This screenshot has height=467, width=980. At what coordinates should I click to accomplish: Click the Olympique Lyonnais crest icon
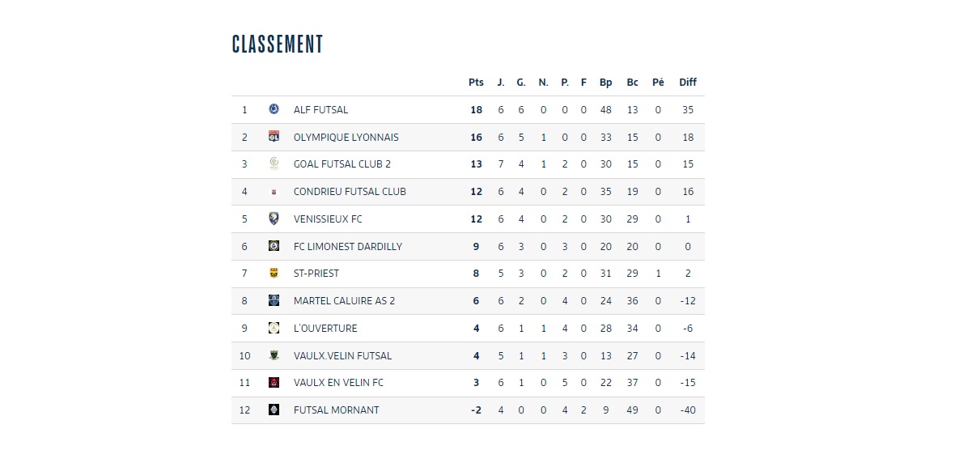point(274,137)
